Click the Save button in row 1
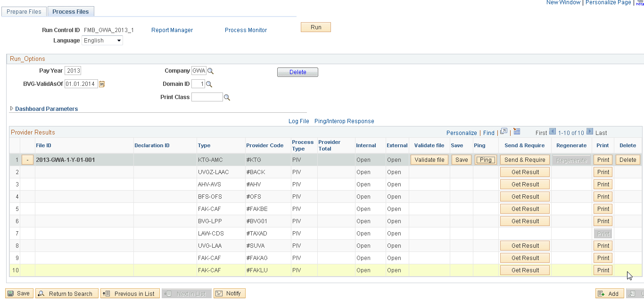 [x=462, y=160]
